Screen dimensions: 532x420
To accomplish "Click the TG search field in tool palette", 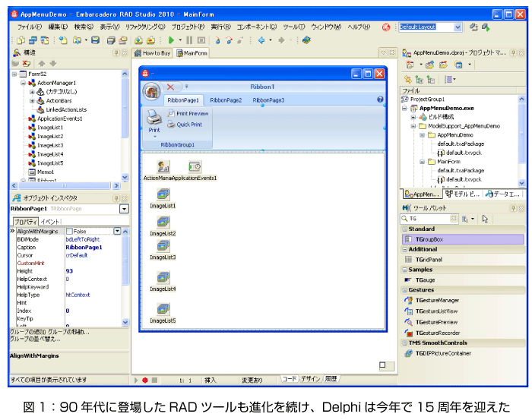I will coord(429,219).
